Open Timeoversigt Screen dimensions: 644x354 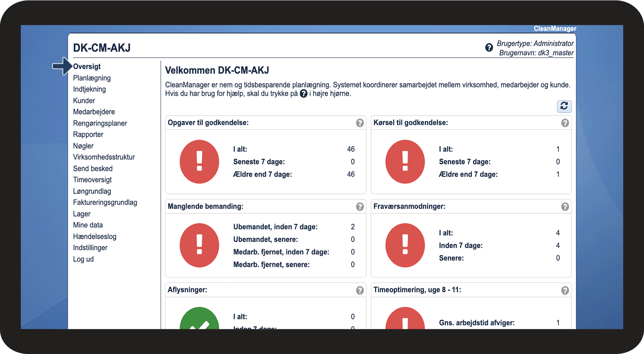coord(93,180)
